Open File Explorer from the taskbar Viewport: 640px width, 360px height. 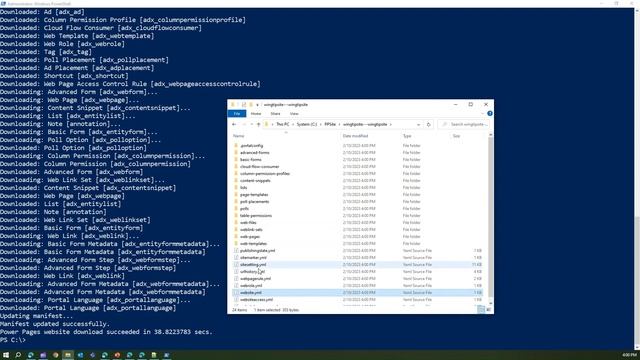point(68,355)
